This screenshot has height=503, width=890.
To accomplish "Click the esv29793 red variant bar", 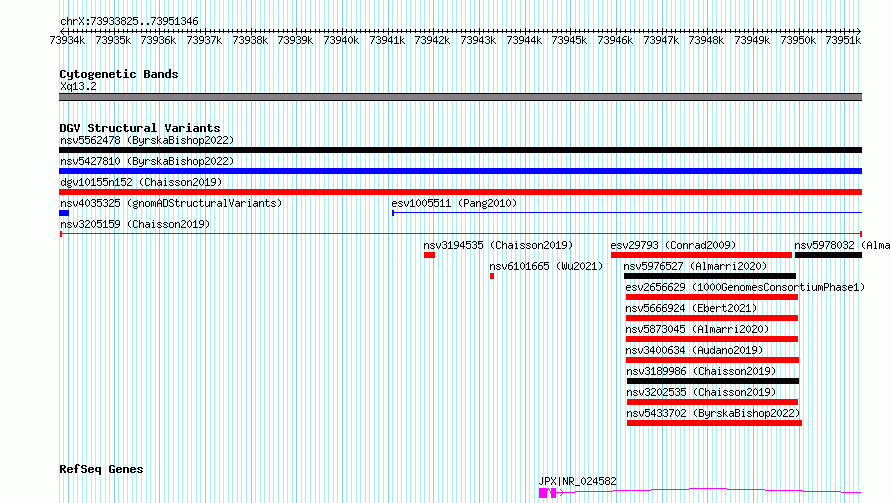I will point(701,255).
